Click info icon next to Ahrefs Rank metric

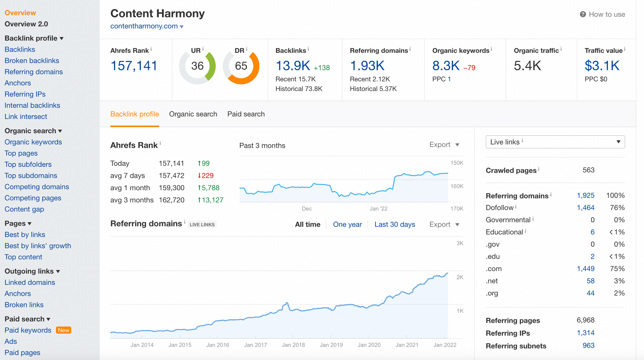pos(151,49)
